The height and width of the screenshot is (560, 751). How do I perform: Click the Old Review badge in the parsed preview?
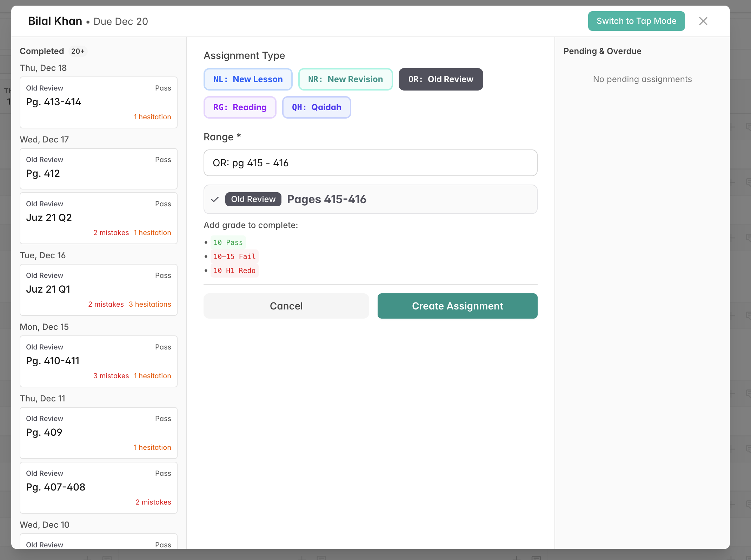pos(253,199)
